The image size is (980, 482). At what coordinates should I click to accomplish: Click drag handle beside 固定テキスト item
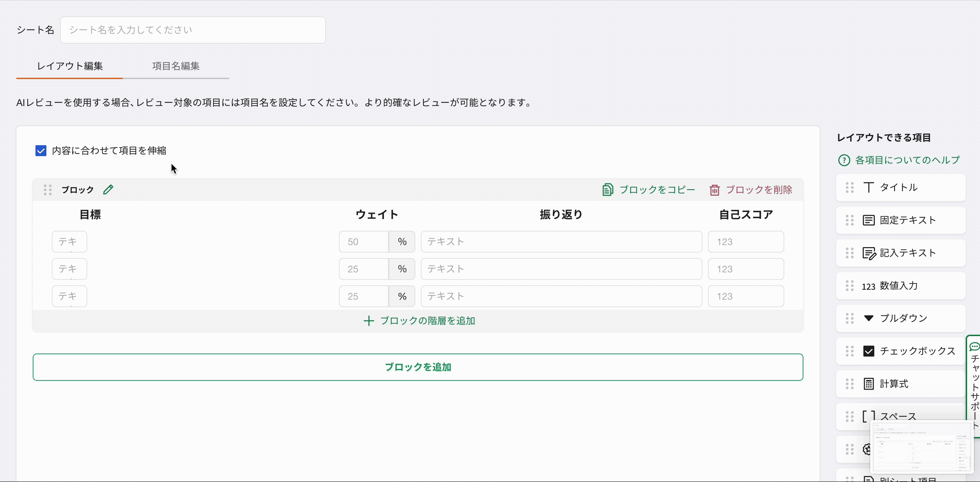(x=849, y=220)
